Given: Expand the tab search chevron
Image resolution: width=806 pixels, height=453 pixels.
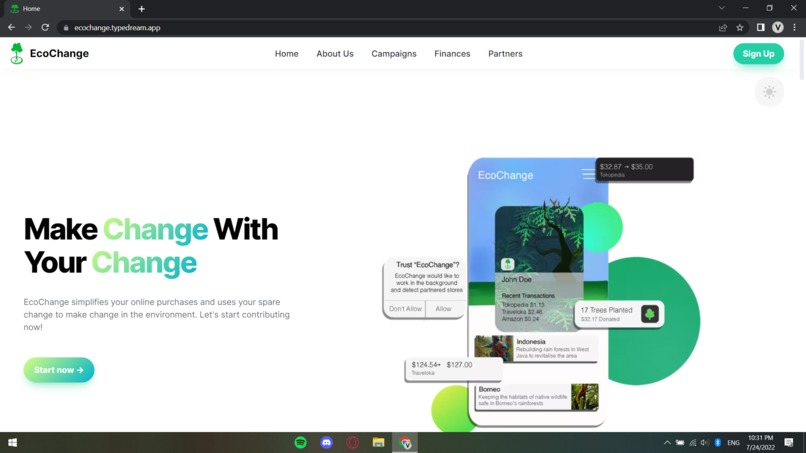Looking at the screenshot, I should [x=722, y=8].
